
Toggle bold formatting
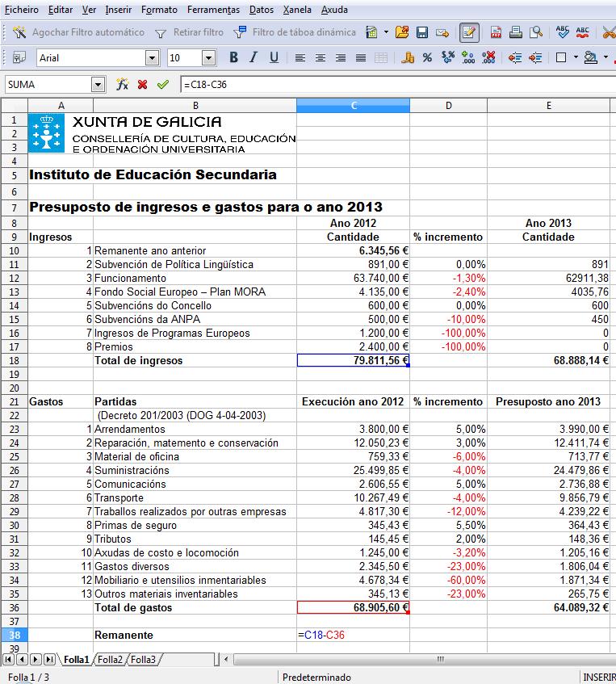233,58
